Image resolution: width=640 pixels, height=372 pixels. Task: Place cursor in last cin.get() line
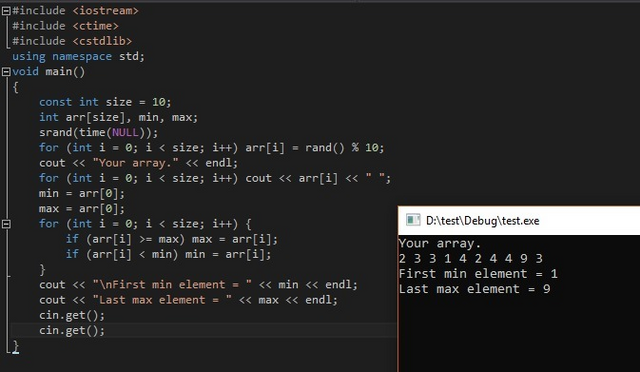[x=72, y=330]
